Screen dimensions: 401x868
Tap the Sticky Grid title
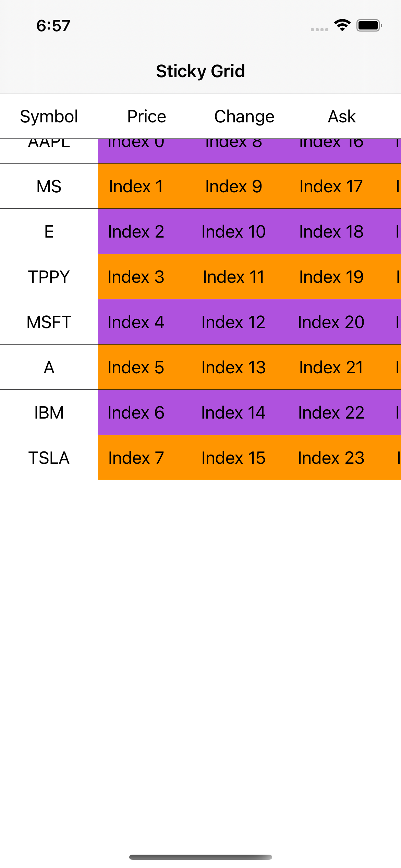(200, 71)
